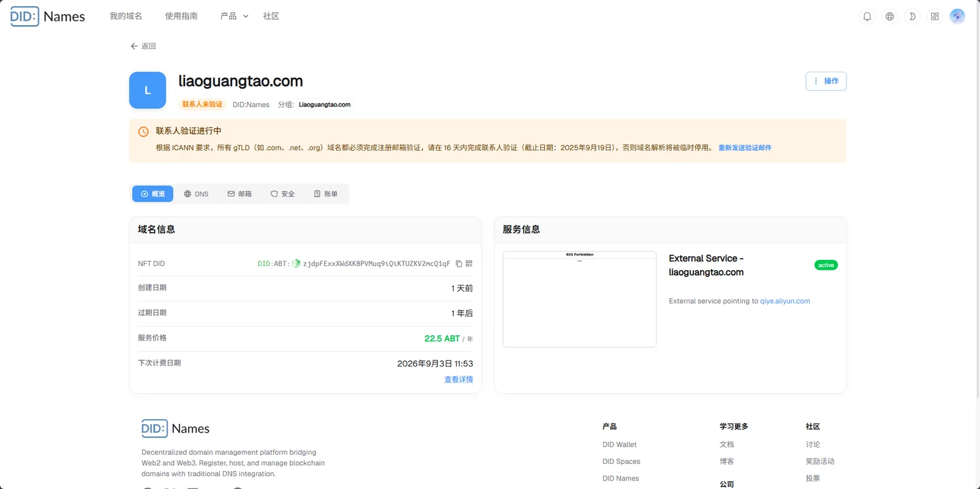Open 博客 footer link
Screen dimensions: 980x489
(x=726, y=461)
